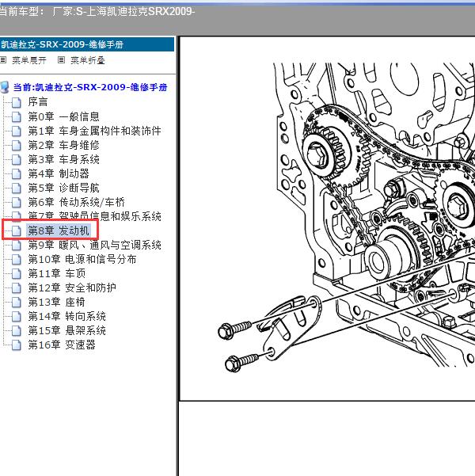Click the page icon next to 第8章
This screenshot has width=475, height=476.
point(17,231)
